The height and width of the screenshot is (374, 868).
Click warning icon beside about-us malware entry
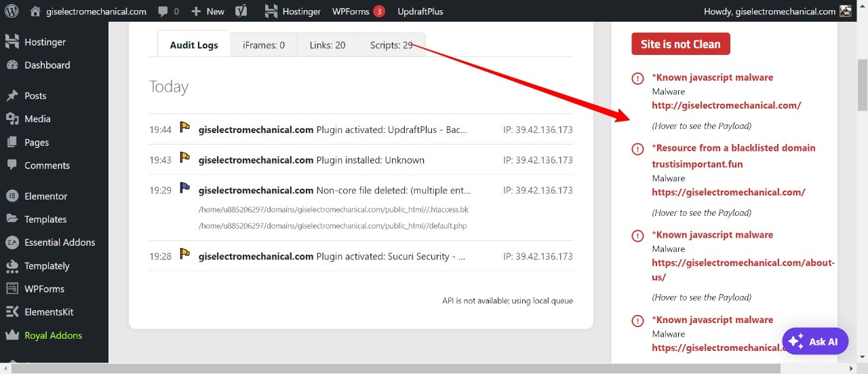[637, 236]
